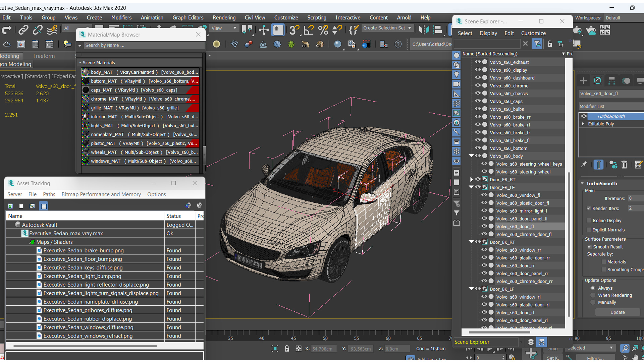This screenshot has height=362, width=644.
Task: Collapse Volvo_s60_body tree node
Action: [x=471, y=156]
